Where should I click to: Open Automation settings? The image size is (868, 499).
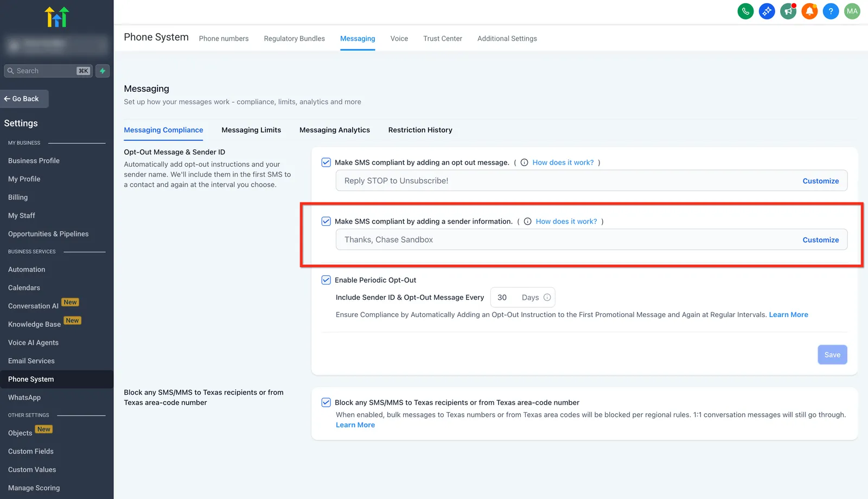(x=27, y=270)
